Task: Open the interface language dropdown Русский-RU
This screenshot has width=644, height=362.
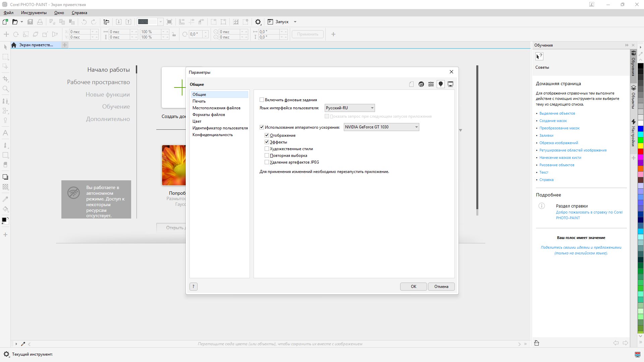Action: pos(350,108)
